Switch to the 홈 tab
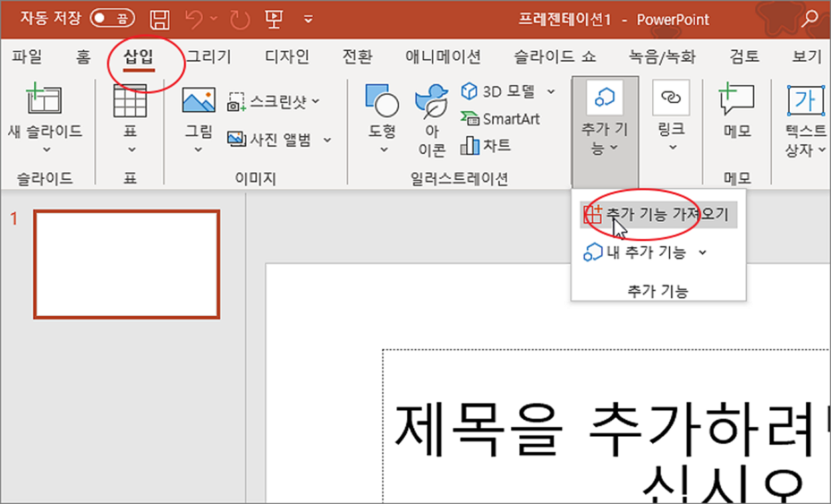 [x=83, y=57]
